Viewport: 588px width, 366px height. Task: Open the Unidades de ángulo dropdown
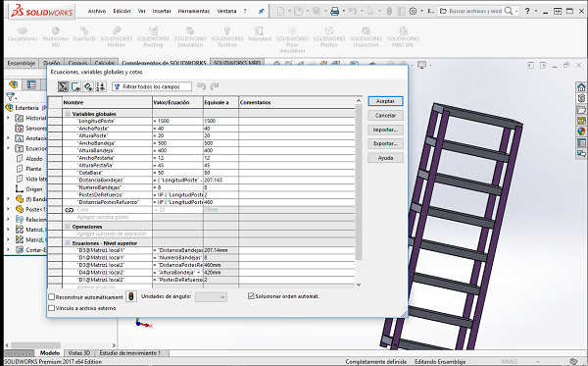click(x=211, y=296)
